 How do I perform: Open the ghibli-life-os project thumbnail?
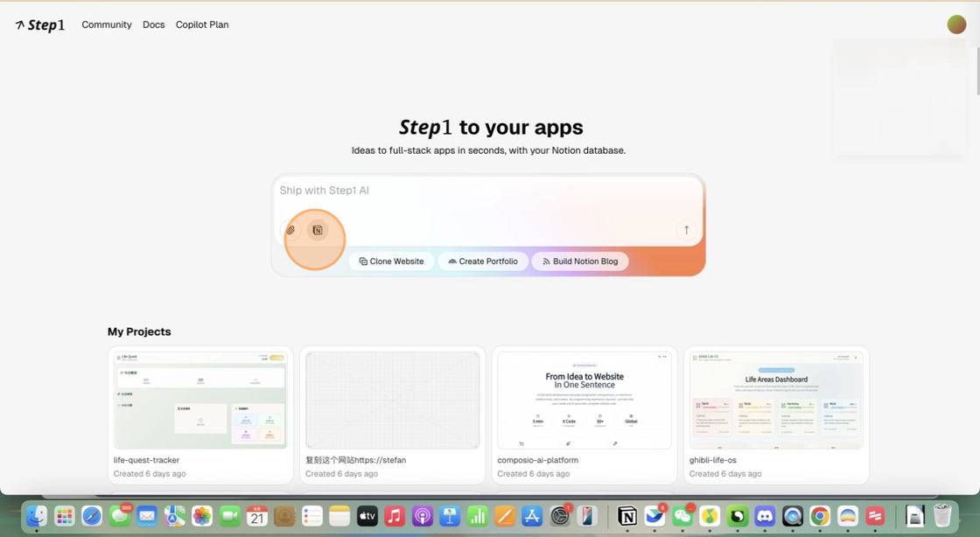tap(776, 401)
